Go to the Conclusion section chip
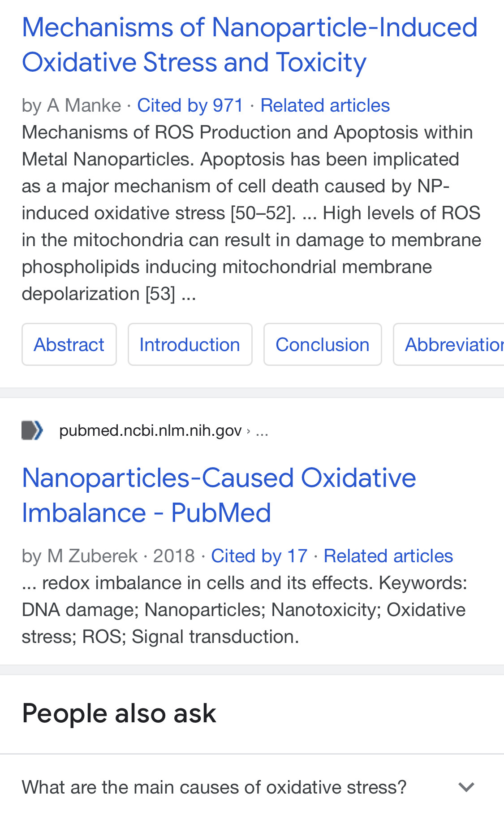 point(322,344)
